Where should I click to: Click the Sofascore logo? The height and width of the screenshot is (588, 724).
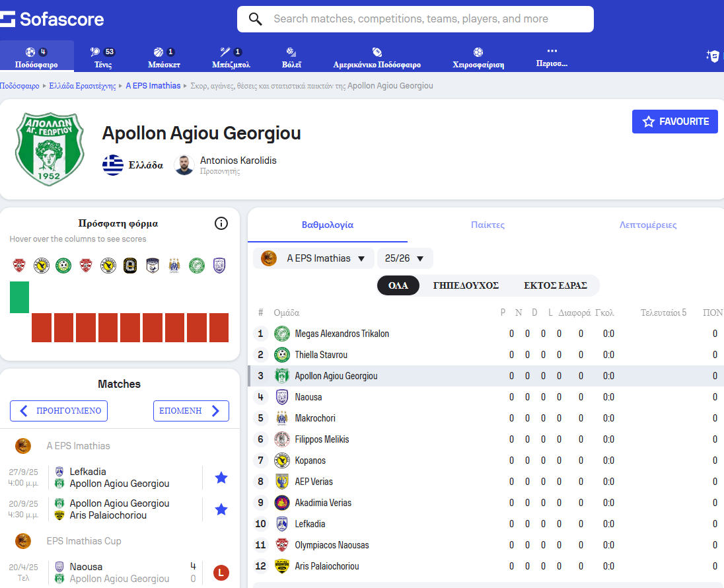(52, 18)
